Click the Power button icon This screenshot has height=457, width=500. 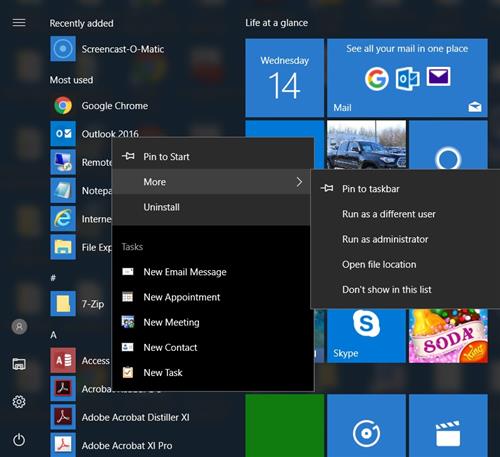click(x=19, y=440)
